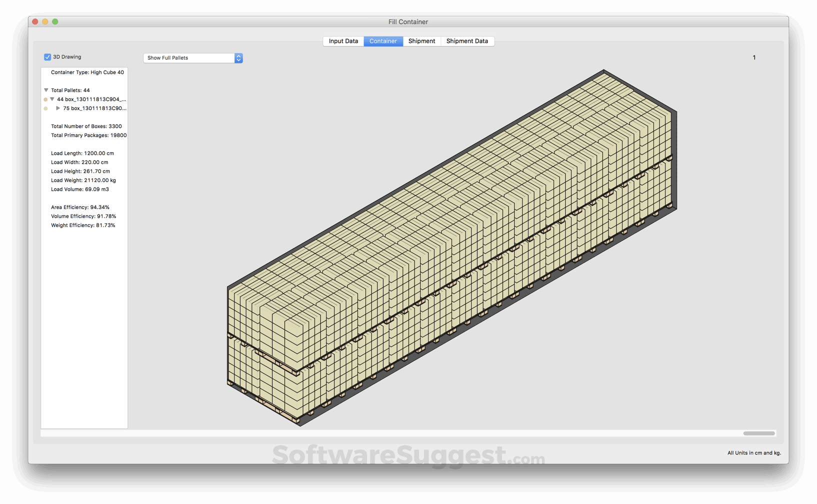This screenshot has width=817, height=504.
Task: Click the page number indicator showing 1
Action: pyautogui.click(x=754, y=57)
